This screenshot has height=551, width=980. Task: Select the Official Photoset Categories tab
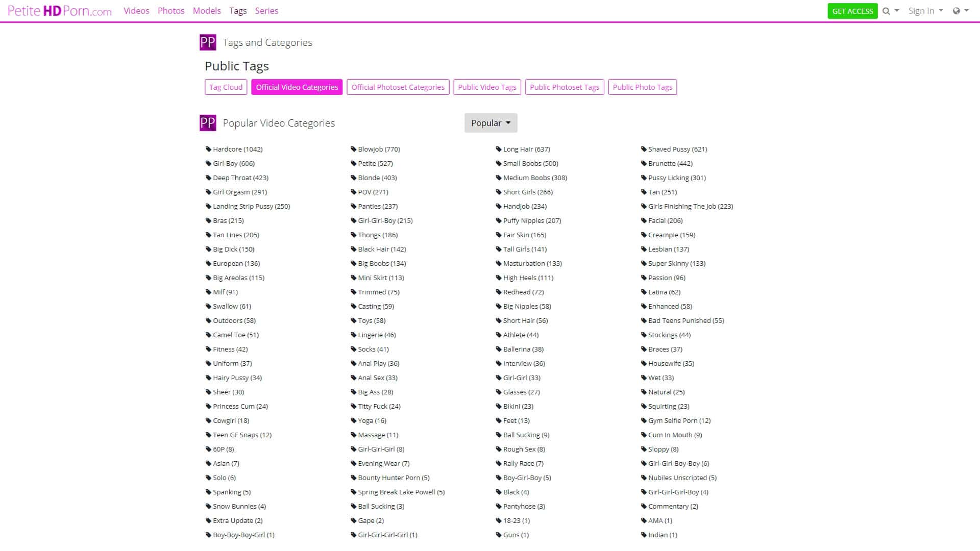pyautogui.click(x=398, y=87)
